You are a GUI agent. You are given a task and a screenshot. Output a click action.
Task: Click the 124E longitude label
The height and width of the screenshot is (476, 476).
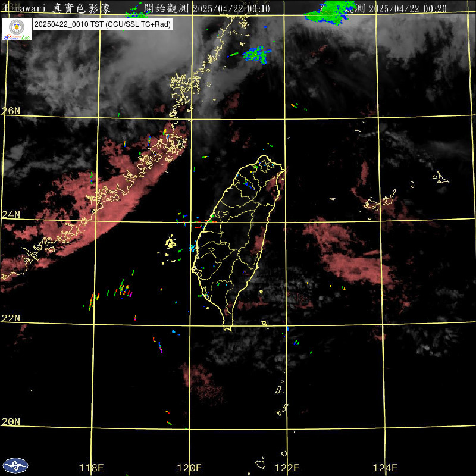coord(385,468)
